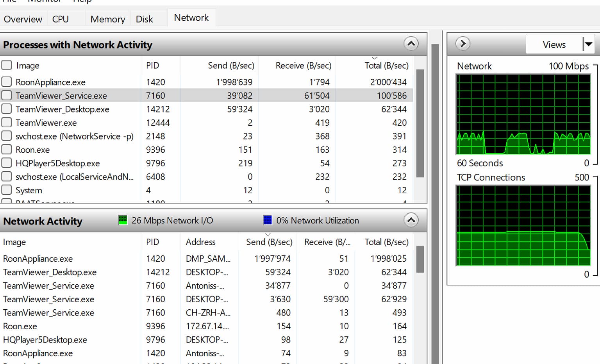Check the svchost.exe (LocalServiceAndN...) checkbox
Image resolution: width=600 pixels, height=364 pixels.
tap(7, 177)
